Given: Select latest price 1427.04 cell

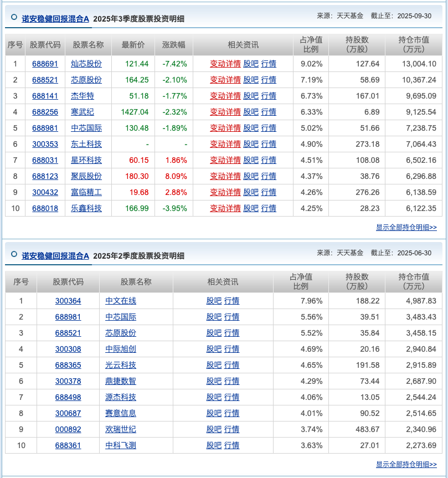Looking at the screenshot, I should click(x=133, y=112).
